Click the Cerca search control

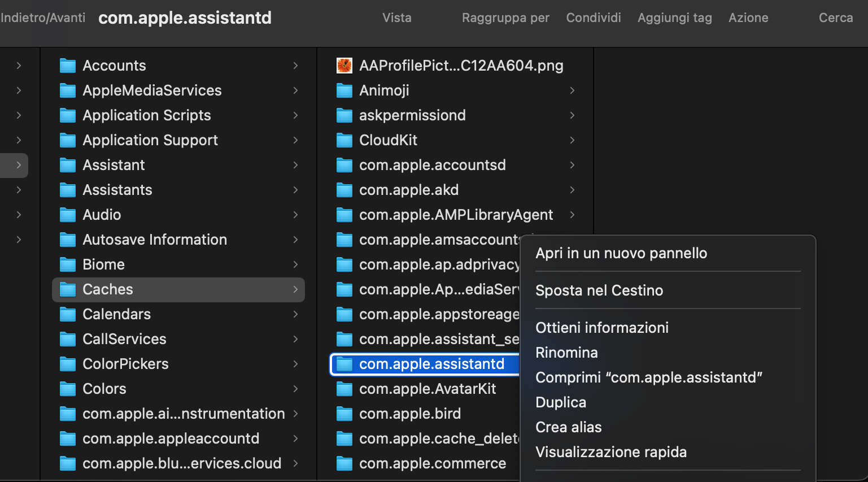coord(835,18)
